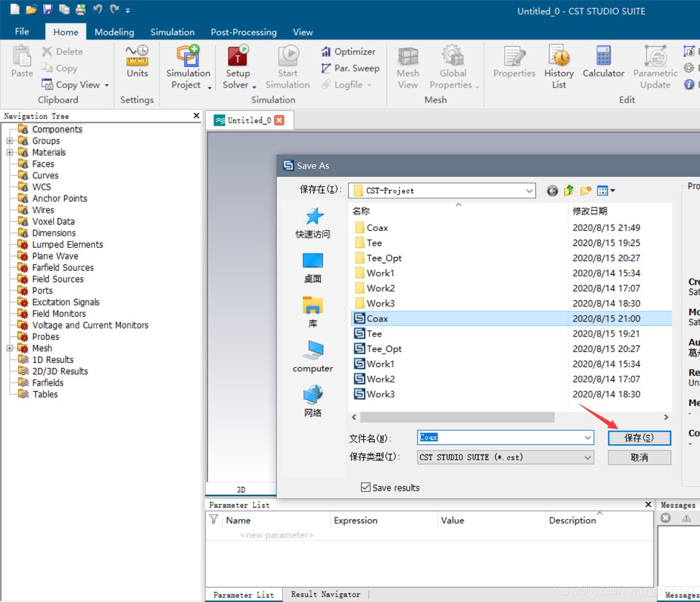Click the open folder icon in quick access toolbar
The image size is (700, 602).
click(31, 9)
